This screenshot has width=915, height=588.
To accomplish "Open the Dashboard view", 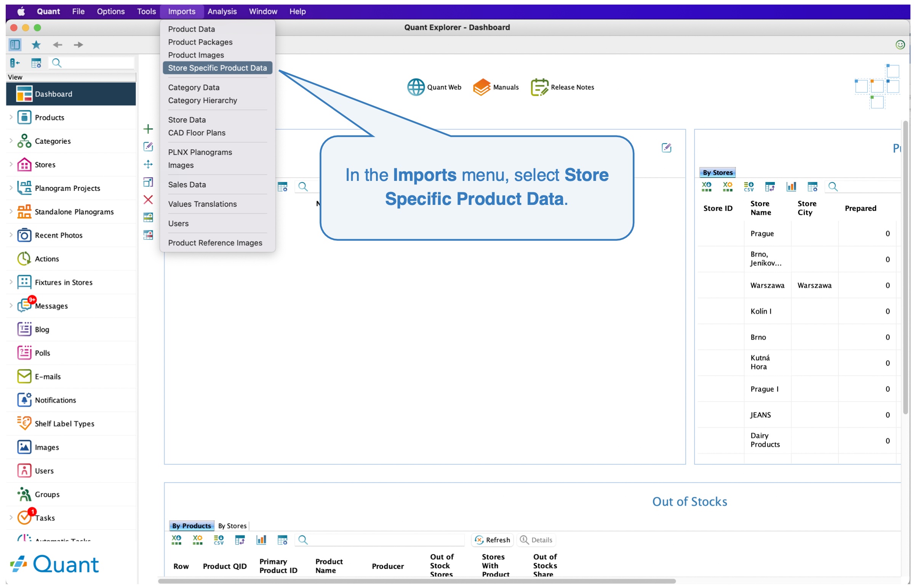I will (71, 94).
